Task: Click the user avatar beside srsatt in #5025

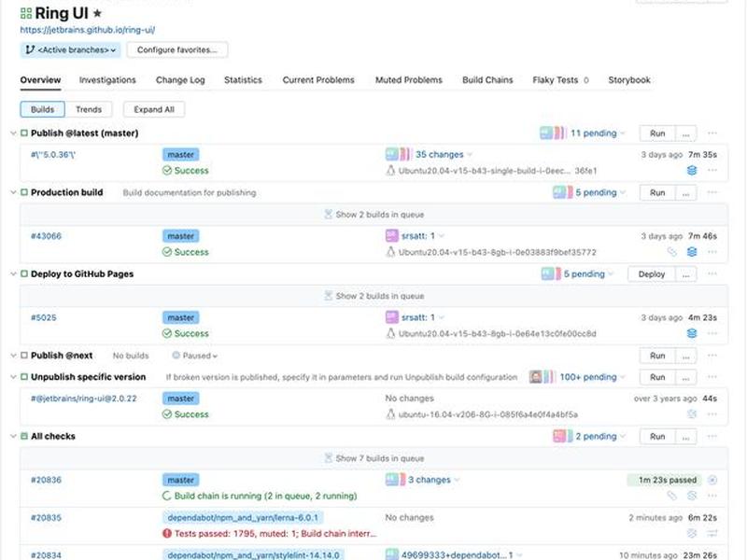Action: pyautogui.click(x=391, y=317)
